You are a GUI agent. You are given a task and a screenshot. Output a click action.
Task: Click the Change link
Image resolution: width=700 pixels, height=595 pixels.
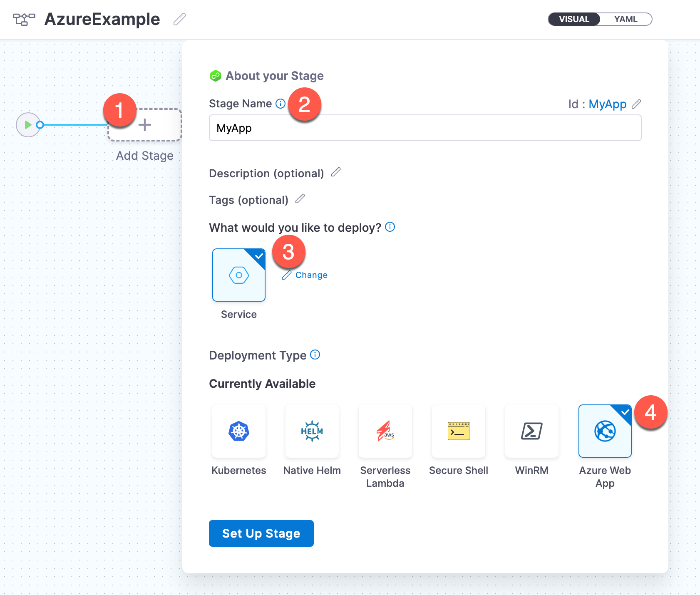click(311, 275)
